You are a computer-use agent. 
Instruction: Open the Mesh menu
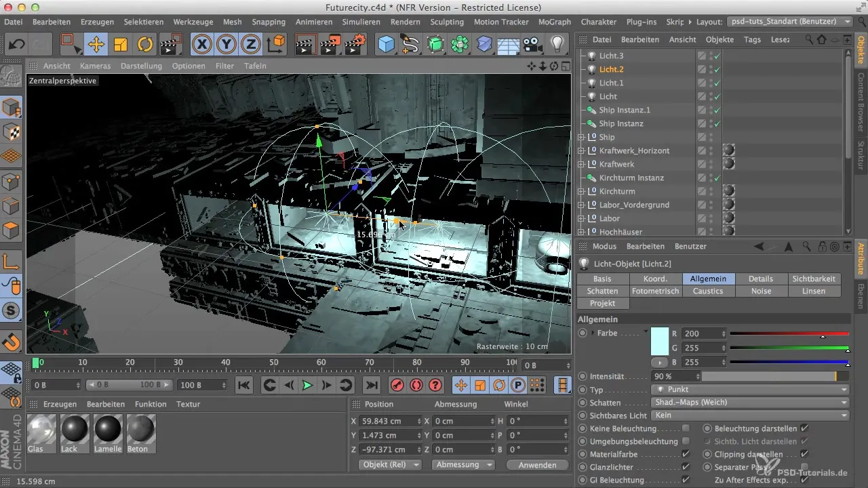[x=232, y=22]
